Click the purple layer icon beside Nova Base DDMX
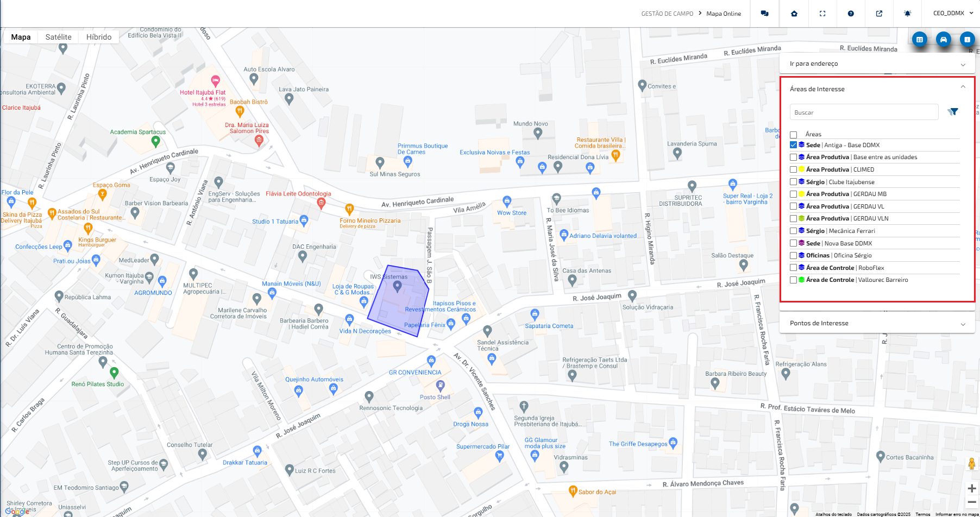The height and width of the screenshot is (517, 980). coord(801,243)
